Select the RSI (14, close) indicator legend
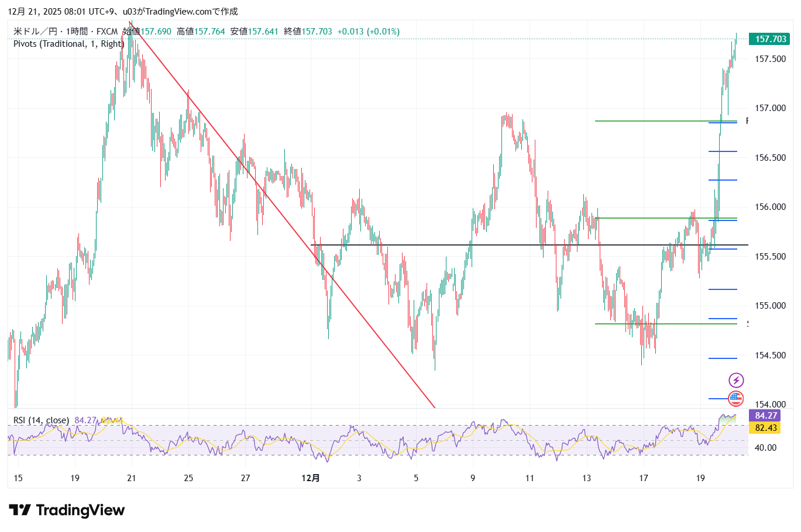The image size is (801, 532). point(41,420)
